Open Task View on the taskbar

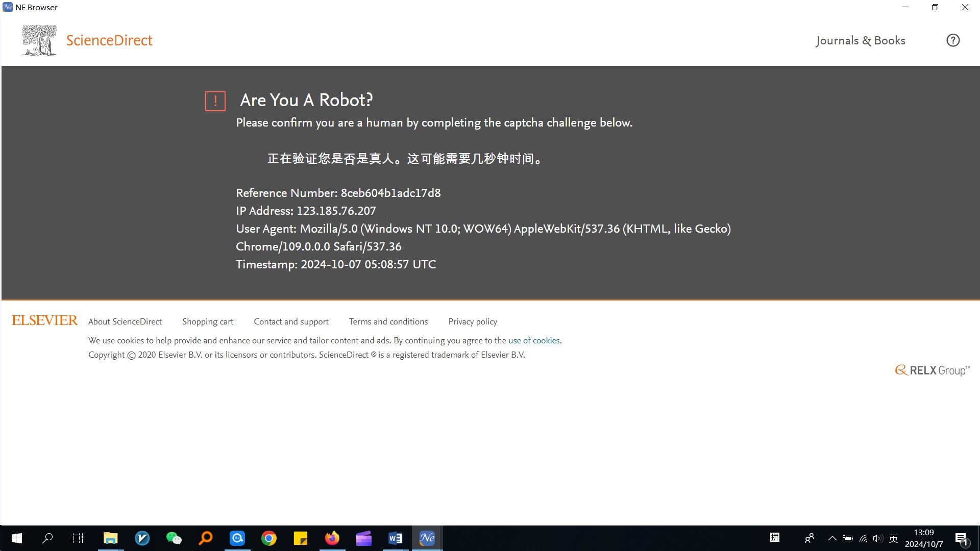78,538
